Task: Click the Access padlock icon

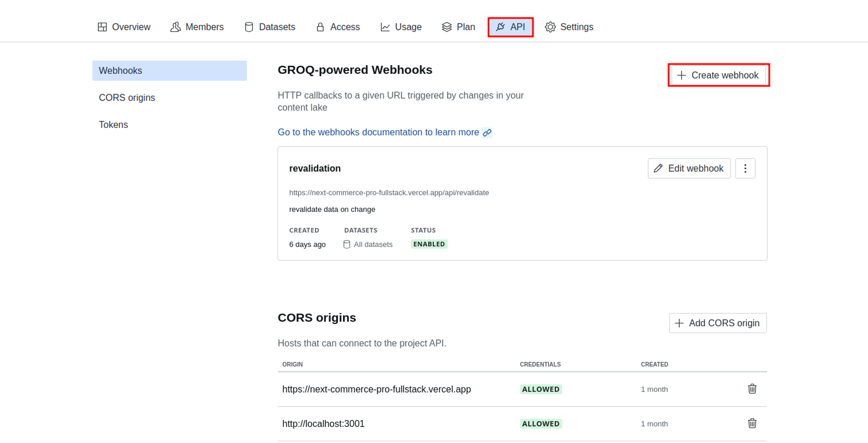Action: click(x=321, y=27)
